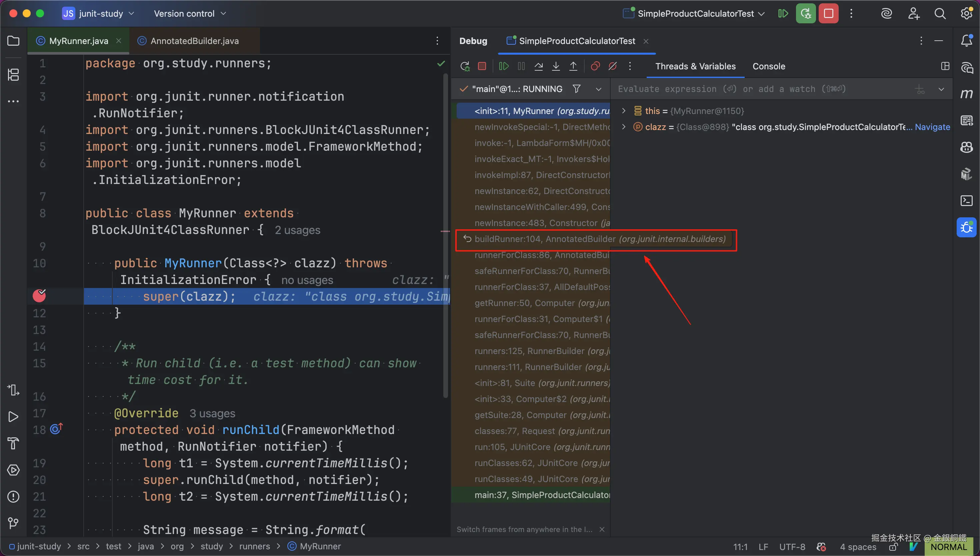Click the Rerun debug session icon

coord(465,66)
